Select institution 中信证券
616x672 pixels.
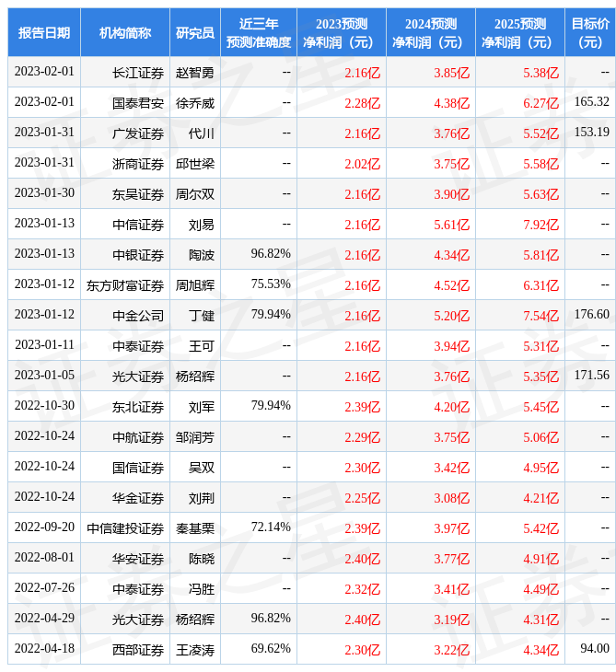point(138,225)
